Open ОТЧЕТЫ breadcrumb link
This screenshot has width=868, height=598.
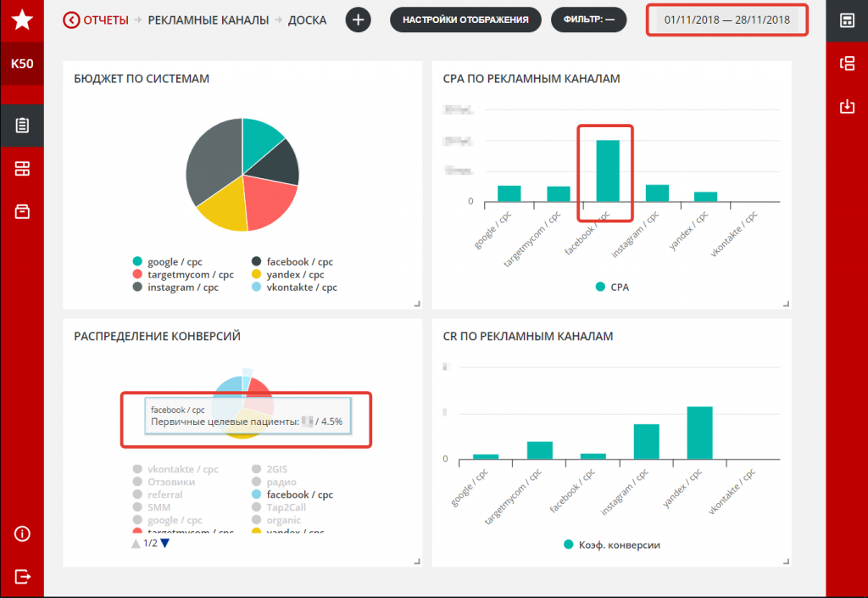click(x=106, y=20)
